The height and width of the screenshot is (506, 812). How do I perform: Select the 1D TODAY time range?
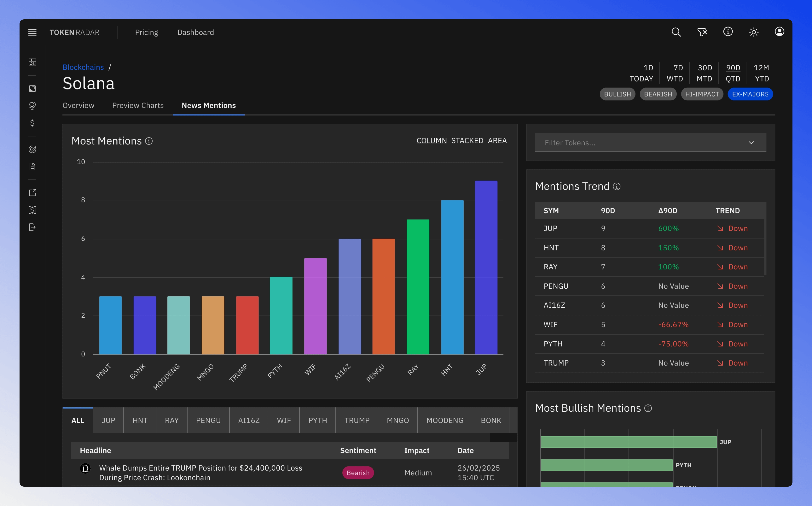[641, 73]
